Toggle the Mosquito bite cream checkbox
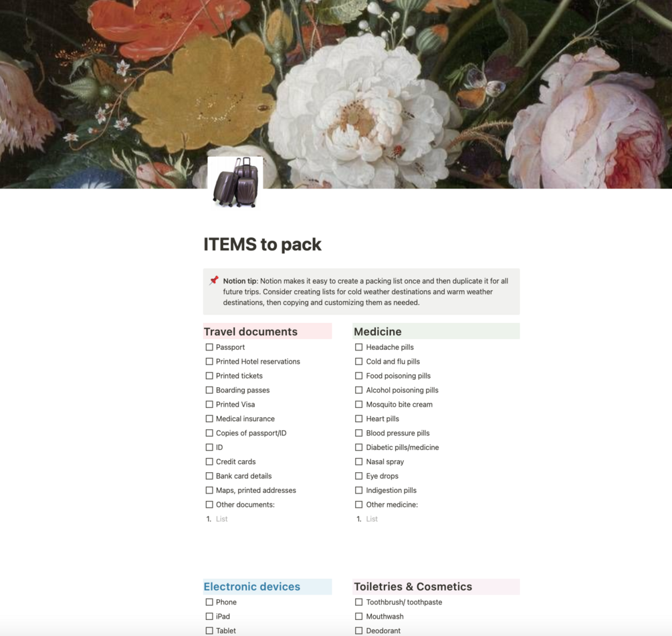Screen dimensions: 672x636 pyautogui.click(x=358, y=404)
